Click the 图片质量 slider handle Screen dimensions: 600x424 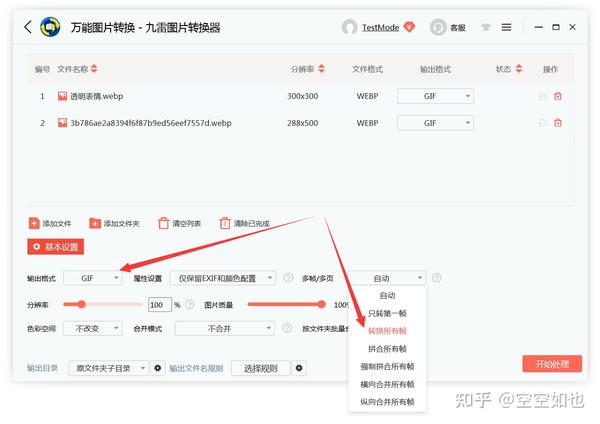click(321, 305)
